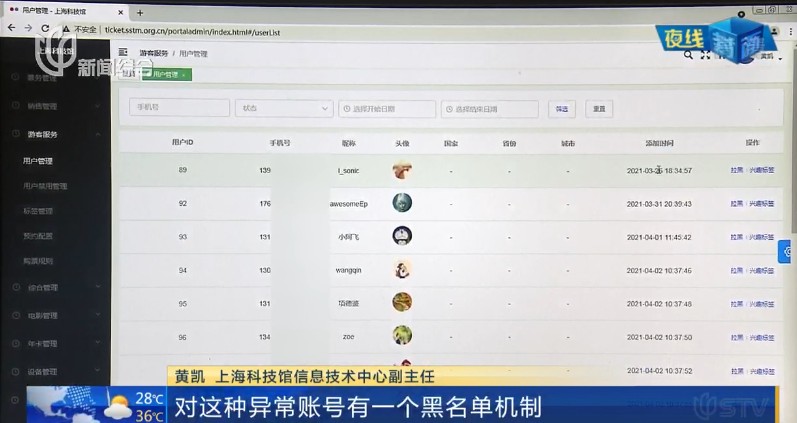Click 拉黑 for user l_sonic

click(x=737, y=170)
